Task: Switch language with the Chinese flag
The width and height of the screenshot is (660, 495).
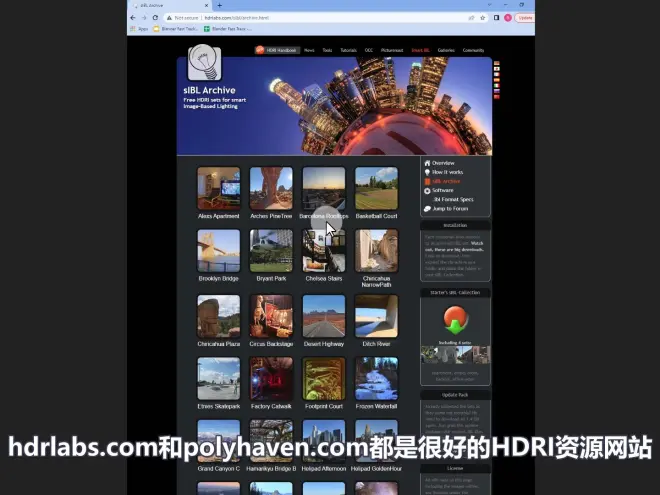Action: [497, 97]
